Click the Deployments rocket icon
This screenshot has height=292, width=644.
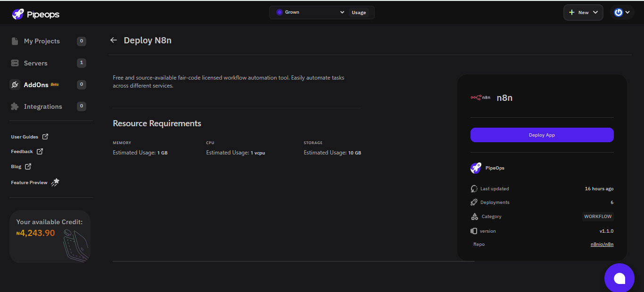point(474,203)
